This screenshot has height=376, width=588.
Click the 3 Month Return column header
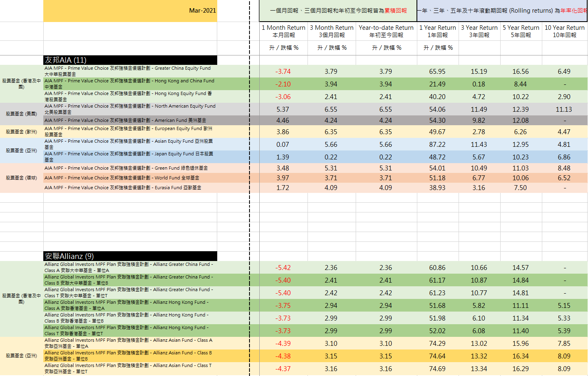click(x=332, y=31)
